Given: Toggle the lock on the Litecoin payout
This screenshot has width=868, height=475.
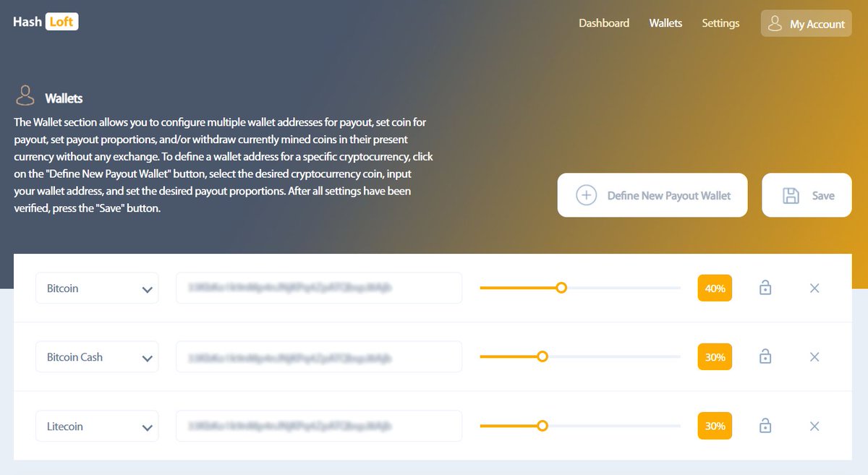Looking at the screenshot, I should click(x=765, y=426).
